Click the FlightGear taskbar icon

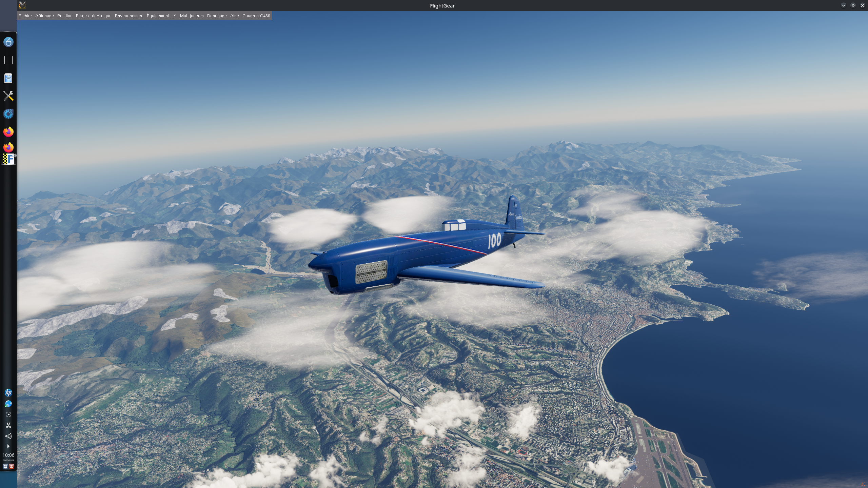[x=9, y=159]
